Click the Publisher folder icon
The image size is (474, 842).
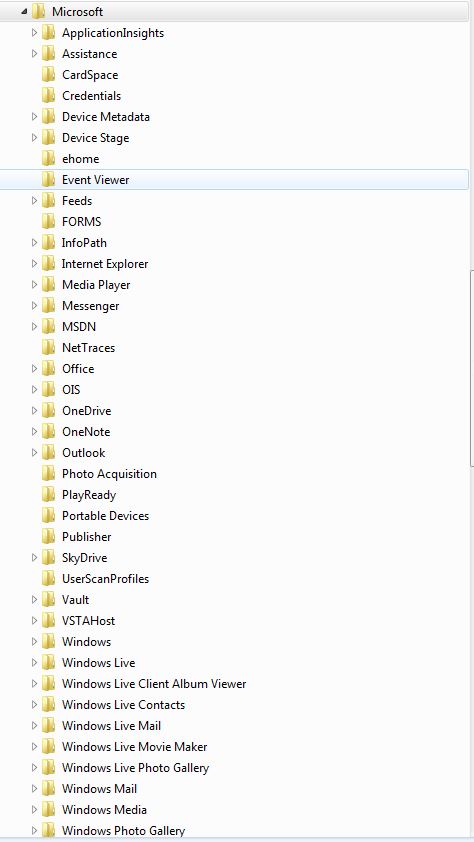pyautogui.click(x=48, y=536)
